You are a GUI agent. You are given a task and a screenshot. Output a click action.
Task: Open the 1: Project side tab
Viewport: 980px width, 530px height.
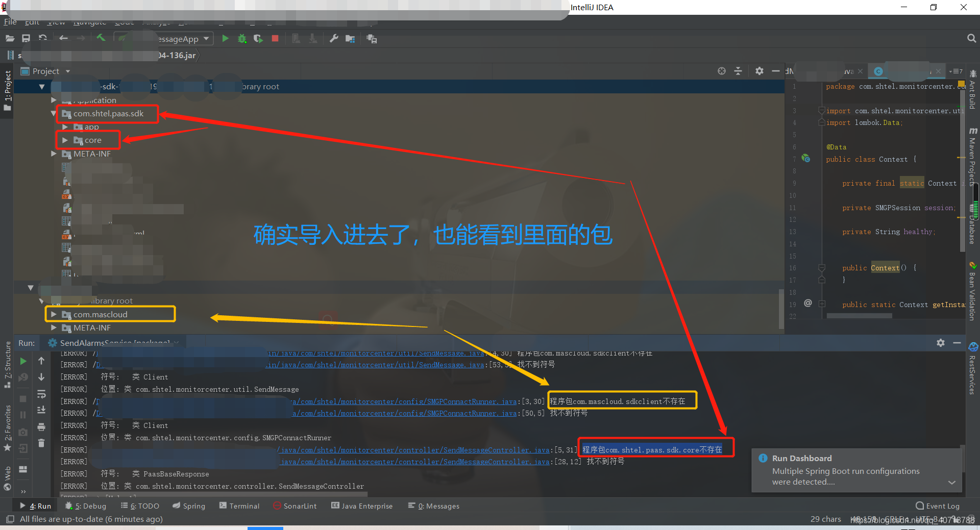(7, 91)
